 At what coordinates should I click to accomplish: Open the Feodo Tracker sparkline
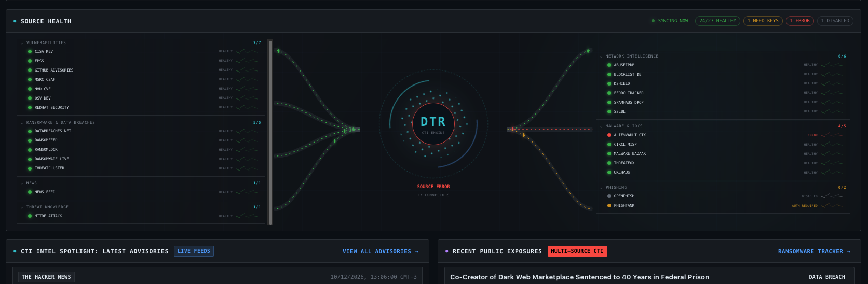832,93
